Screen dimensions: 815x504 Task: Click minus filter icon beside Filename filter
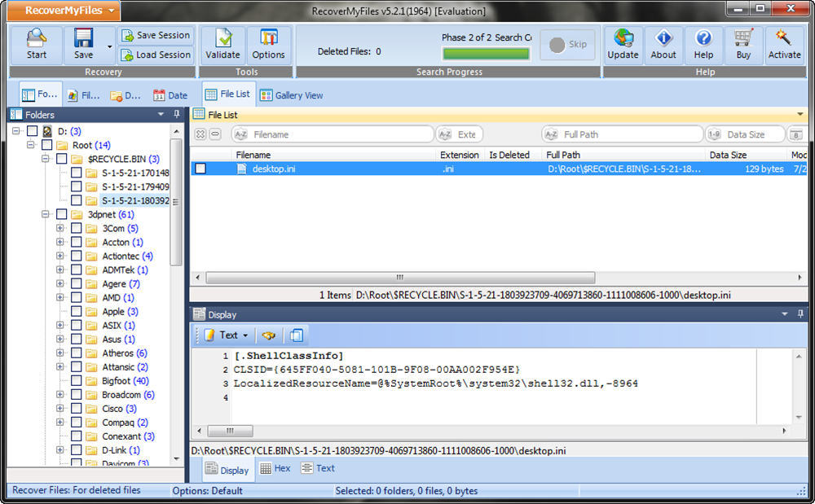[215, 134]
